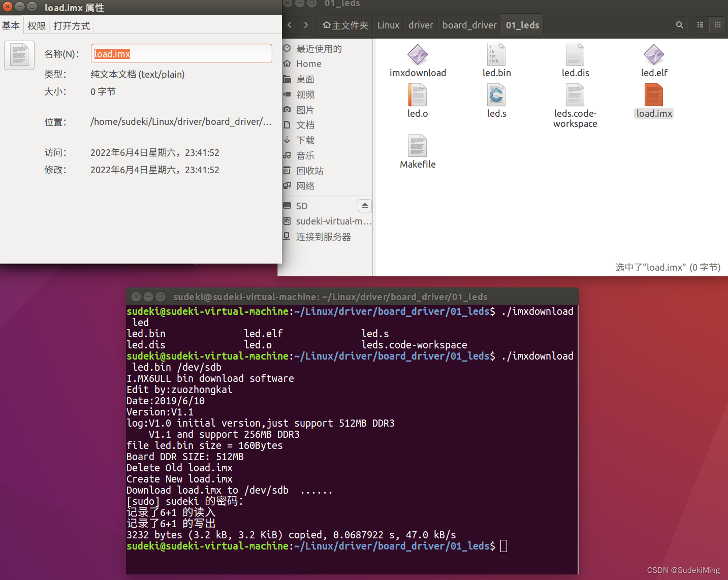
Task: Open Home in the sidebar
Action: 309,64
